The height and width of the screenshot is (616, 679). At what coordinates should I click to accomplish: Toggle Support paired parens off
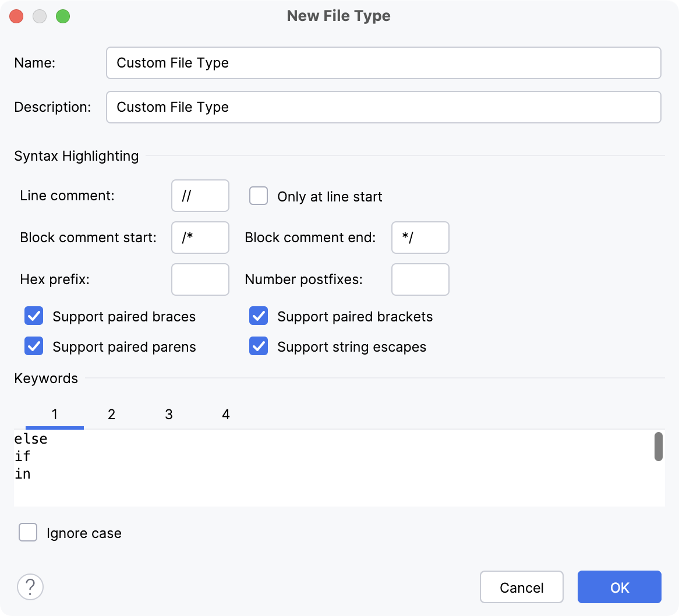click(34, 346)
